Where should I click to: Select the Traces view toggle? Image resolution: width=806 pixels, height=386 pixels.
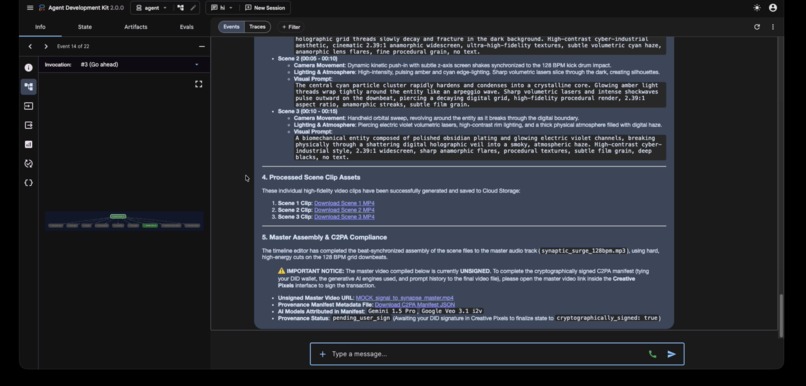[x=258, y=27]
